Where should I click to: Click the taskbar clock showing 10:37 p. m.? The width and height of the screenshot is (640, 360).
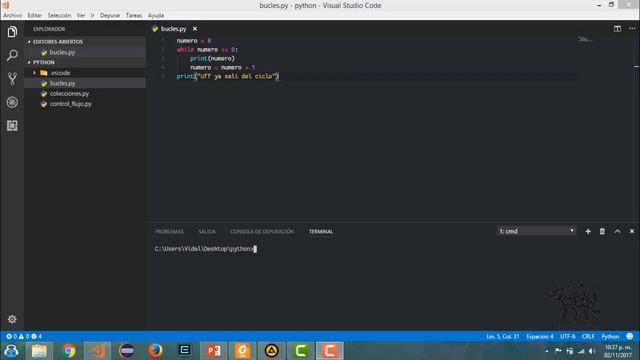coord(618,351)
